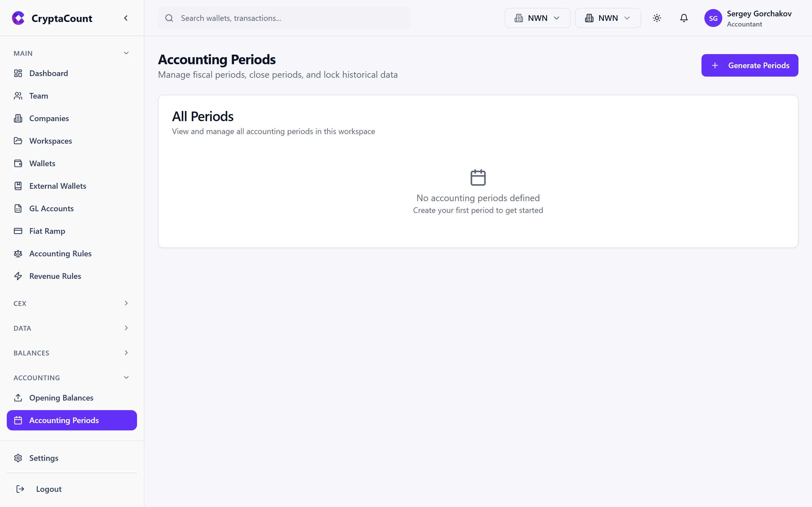Collapse the sidebar with the back arrow
This screenshot has height=507, width=812.
coord(126,18)
